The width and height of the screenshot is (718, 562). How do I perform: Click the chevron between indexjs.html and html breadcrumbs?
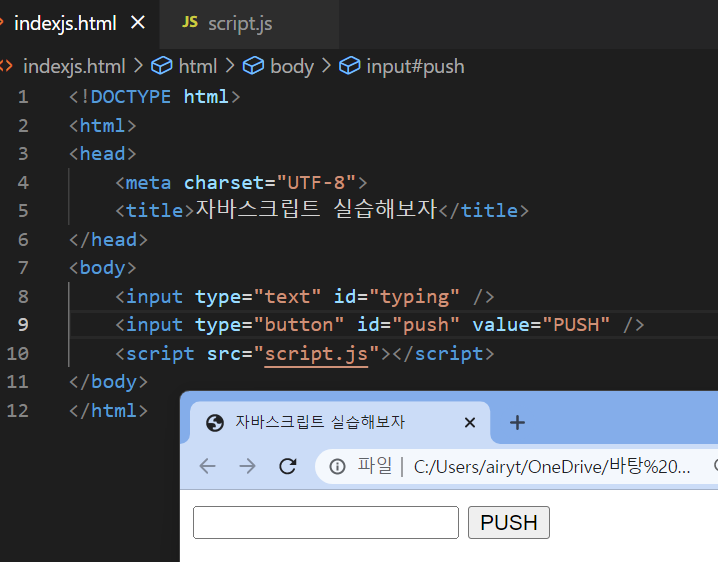tap(138, 66)
